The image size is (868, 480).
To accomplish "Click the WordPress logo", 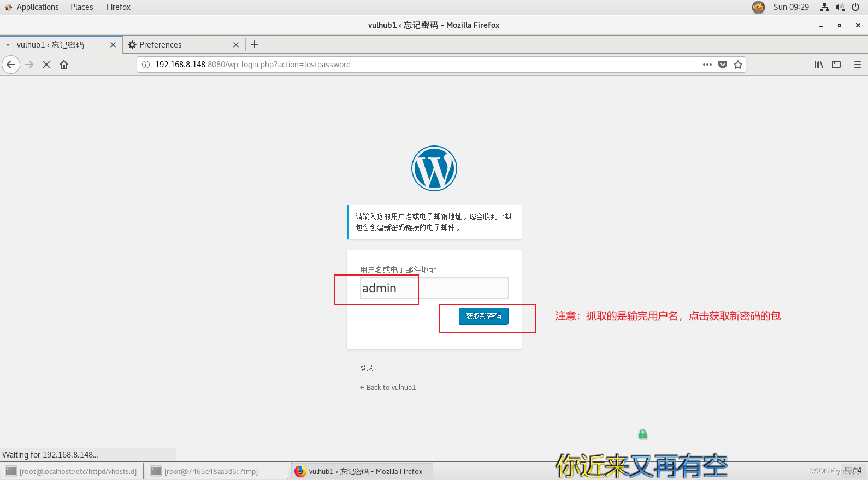I will (434, 168).
